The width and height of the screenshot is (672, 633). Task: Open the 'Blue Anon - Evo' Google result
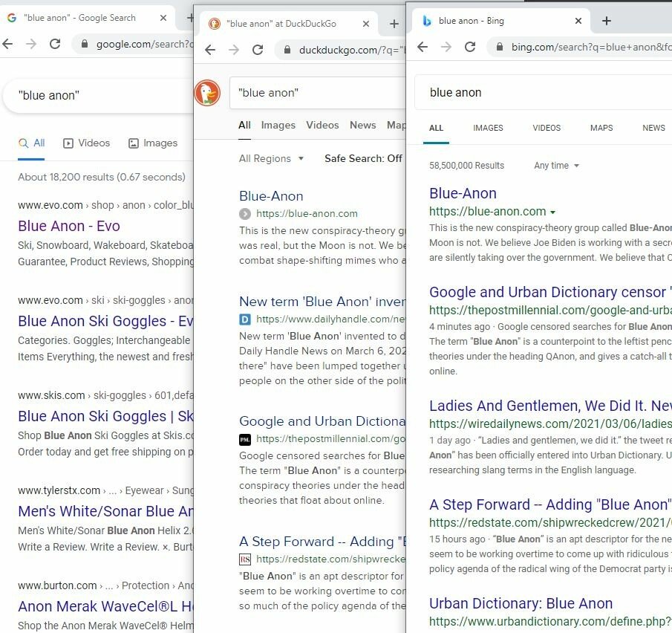pos(69,226)
